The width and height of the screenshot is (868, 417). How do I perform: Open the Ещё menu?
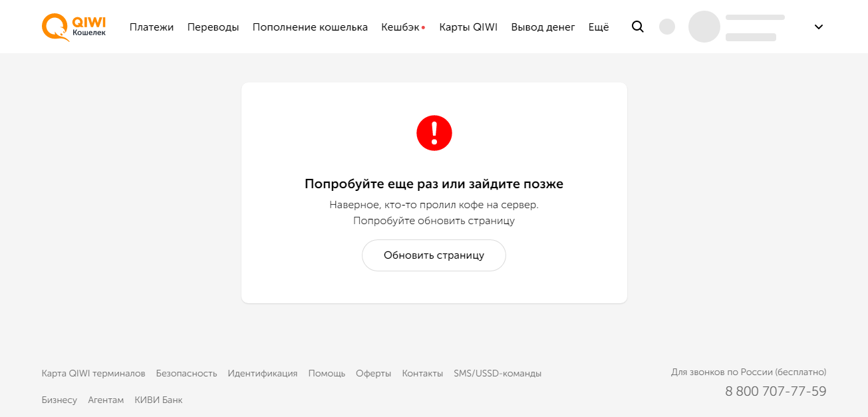point(599,27)
